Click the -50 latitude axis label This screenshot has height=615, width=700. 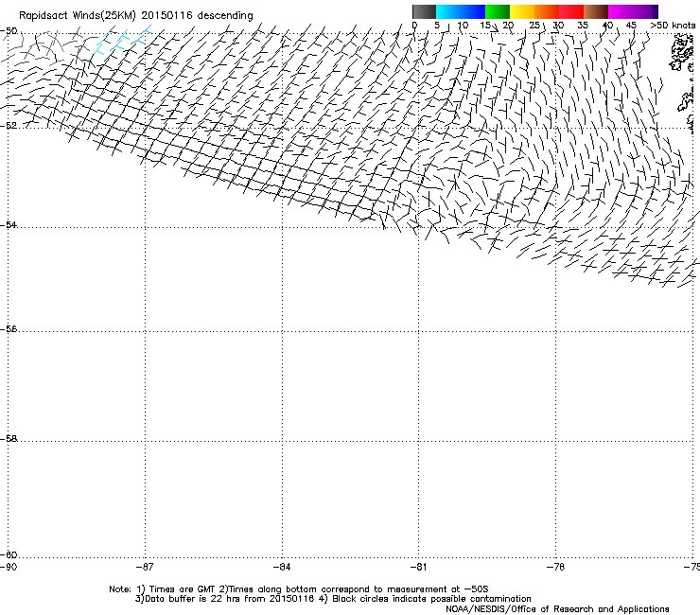9,31
